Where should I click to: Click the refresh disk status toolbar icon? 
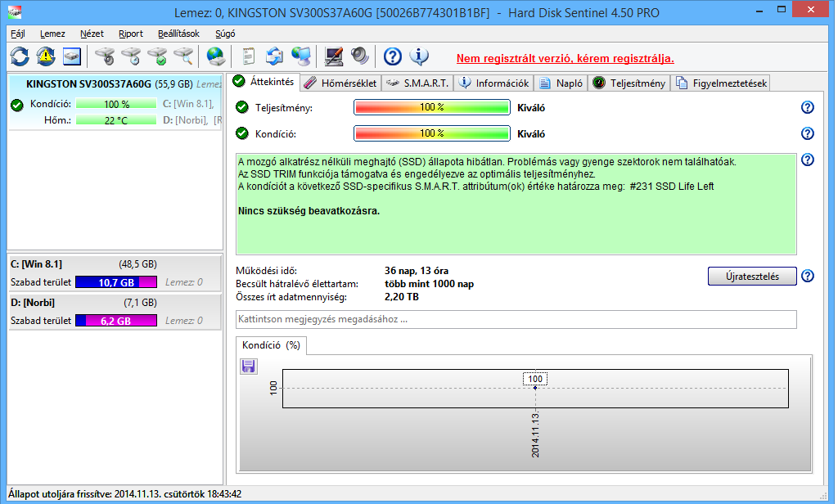coord(20,56)
